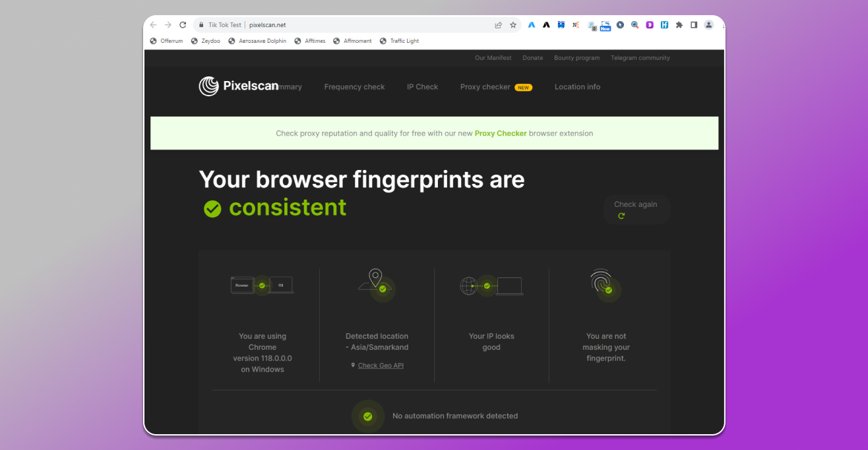
Task: Click the magnifier extension icon in toolbar
Action: tap(635, 25)
